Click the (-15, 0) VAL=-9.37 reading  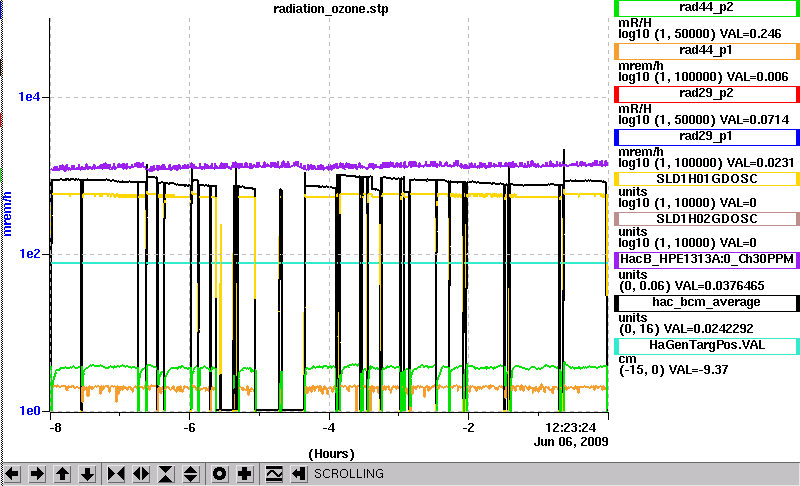[673, 370]
